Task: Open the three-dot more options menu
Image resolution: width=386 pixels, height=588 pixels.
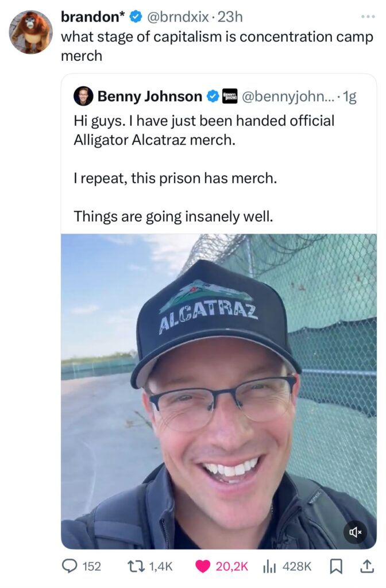Action: [368, 17]
